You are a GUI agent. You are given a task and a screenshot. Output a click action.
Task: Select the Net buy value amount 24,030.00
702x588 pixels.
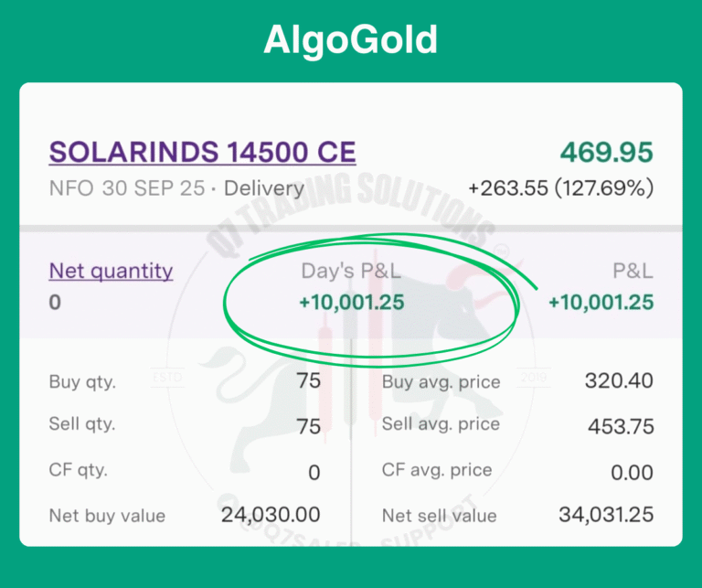point(271,515)
